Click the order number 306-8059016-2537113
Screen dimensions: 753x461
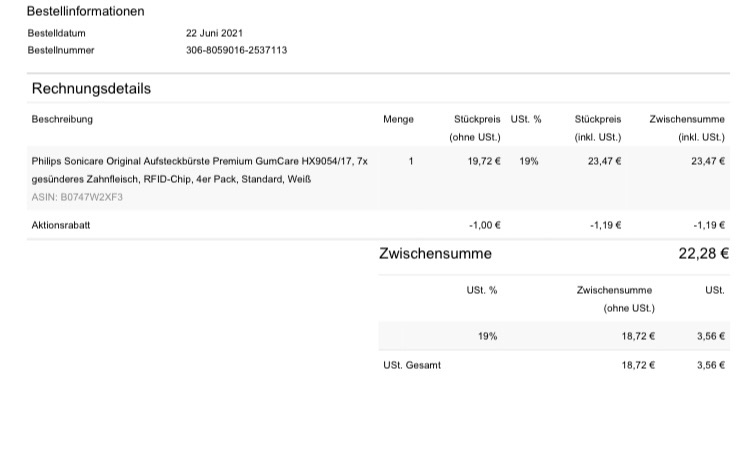tap(236, 50)
